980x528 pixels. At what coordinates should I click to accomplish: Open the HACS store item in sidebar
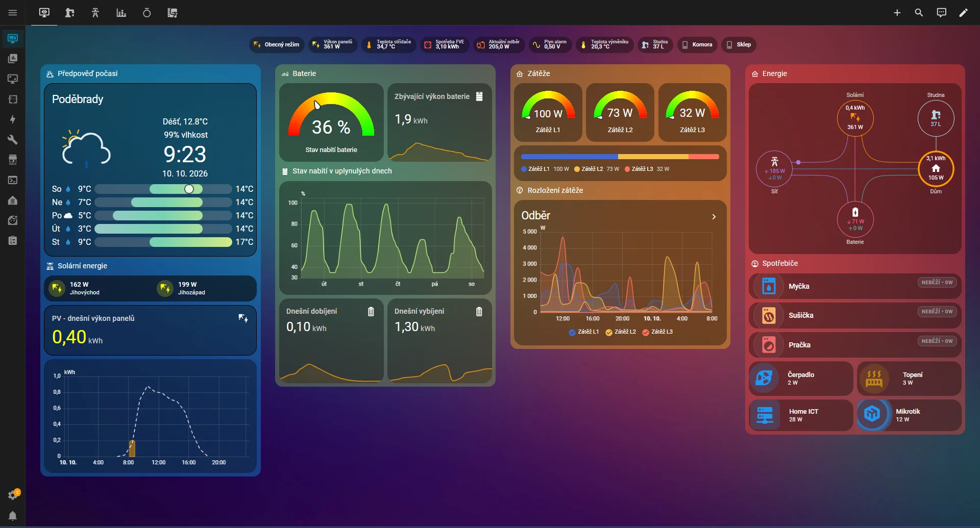pos(13,160)
